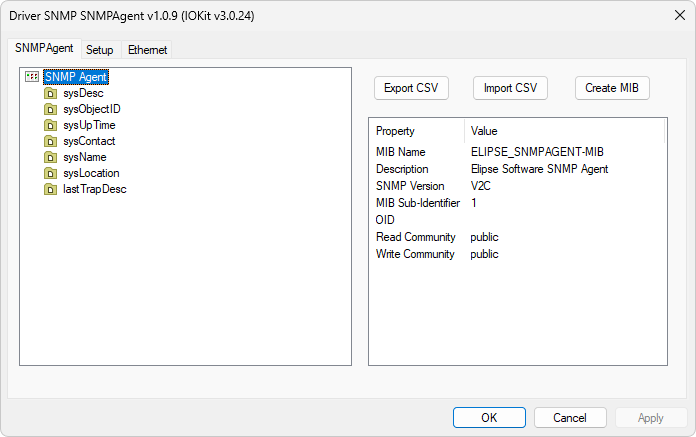Select the Read Community property label
Viewport: 696px width, 437px height.
click(416, 237)
